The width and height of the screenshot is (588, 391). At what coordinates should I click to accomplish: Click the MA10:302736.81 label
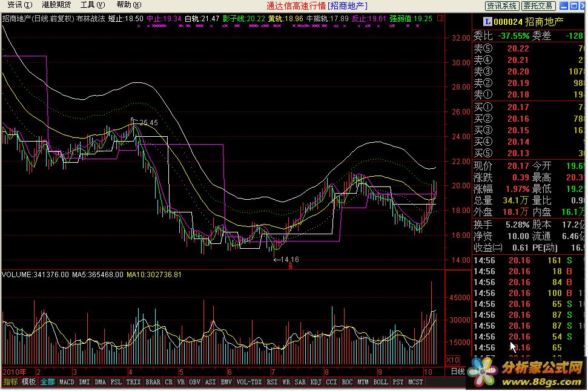[154, 274]
